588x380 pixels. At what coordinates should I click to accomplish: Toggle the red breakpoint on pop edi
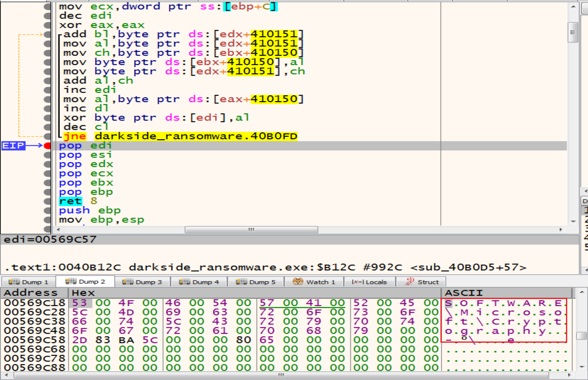(47, 146)
